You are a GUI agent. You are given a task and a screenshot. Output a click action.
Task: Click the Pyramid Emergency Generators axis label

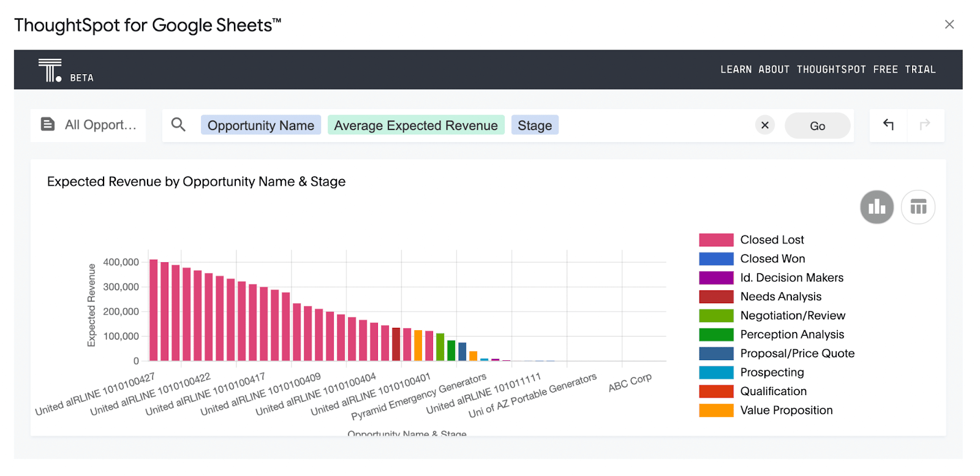coord(419,396)
